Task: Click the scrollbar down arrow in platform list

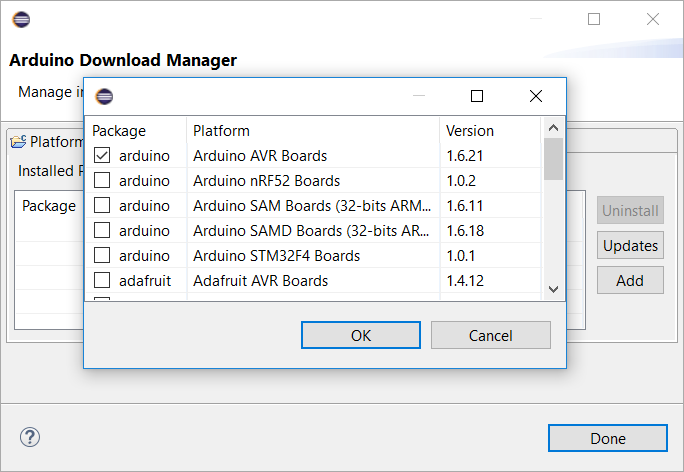Action: point(554,289)
